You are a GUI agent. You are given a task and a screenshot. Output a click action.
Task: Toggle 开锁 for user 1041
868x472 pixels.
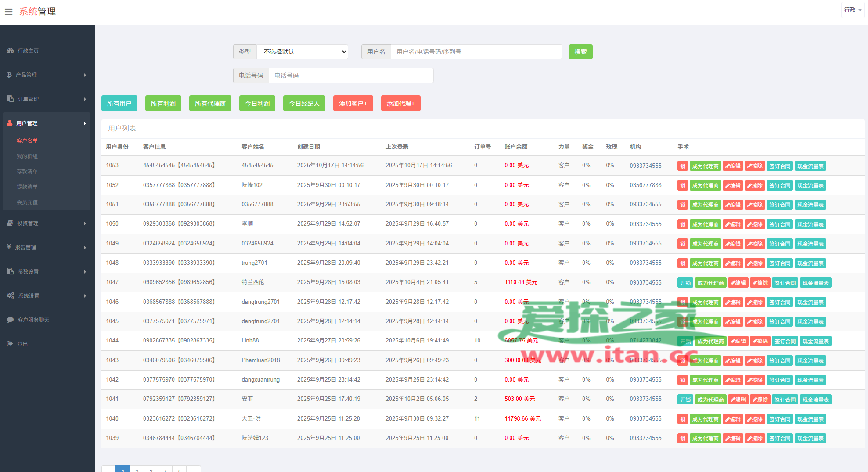click(685, 400)
